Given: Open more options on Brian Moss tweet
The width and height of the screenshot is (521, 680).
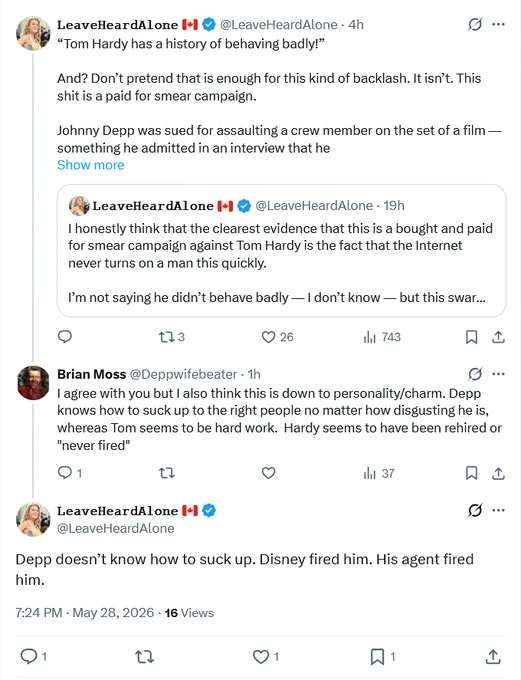Looking at the screenshot, I should [498, 373].
